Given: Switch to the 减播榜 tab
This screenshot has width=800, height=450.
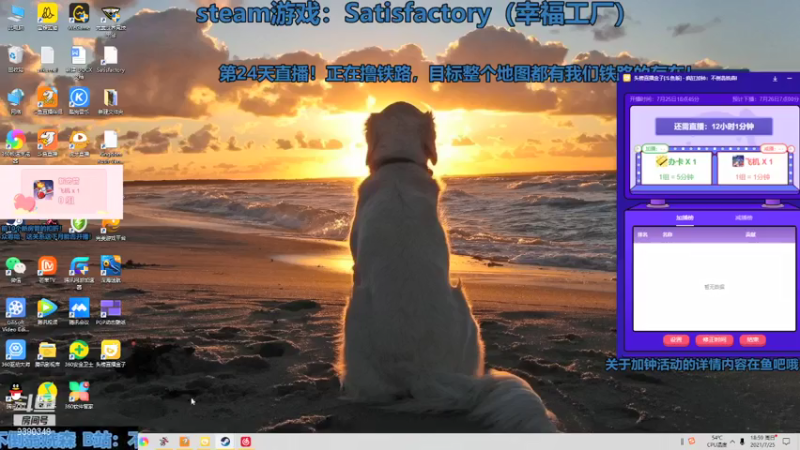Looking at the screenshot, I should coord(743,218).
